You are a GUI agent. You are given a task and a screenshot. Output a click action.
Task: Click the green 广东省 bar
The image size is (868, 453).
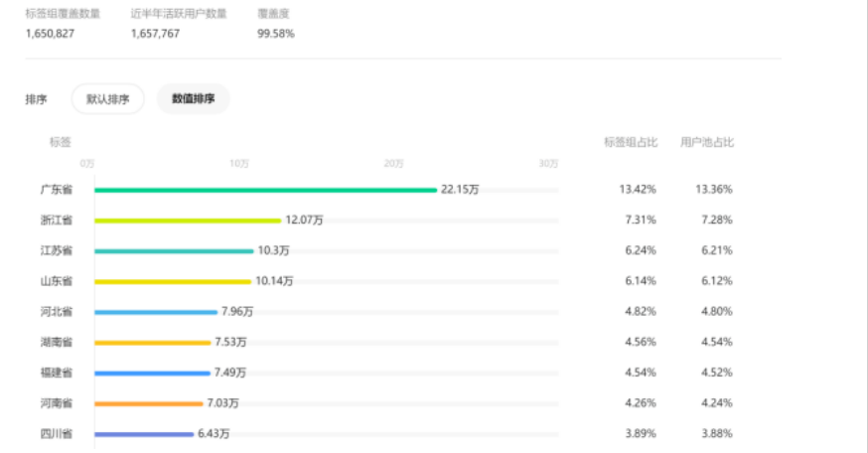265,190
